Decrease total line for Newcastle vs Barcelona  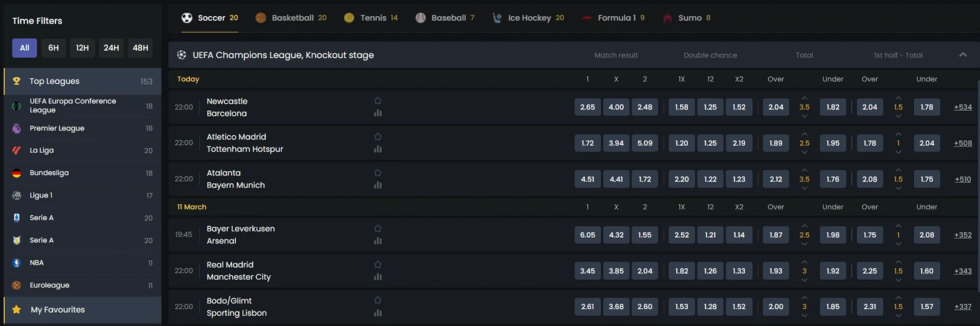tap(804, 116)
